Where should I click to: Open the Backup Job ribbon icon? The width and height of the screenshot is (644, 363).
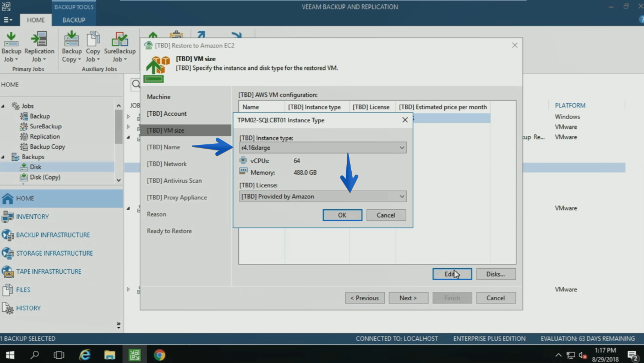[x=11, y=46]
